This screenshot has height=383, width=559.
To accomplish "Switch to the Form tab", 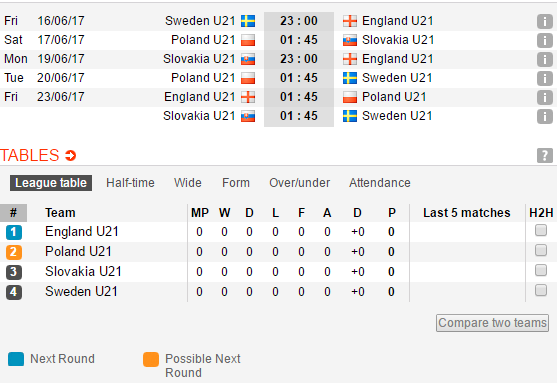I will [x=236, y=183].
